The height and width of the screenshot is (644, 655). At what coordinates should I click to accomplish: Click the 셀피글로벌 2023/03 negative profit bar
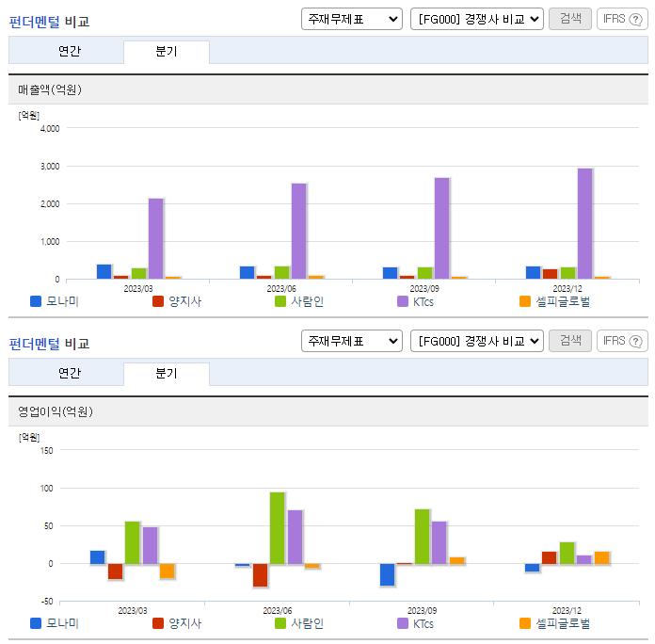point(168,571)
